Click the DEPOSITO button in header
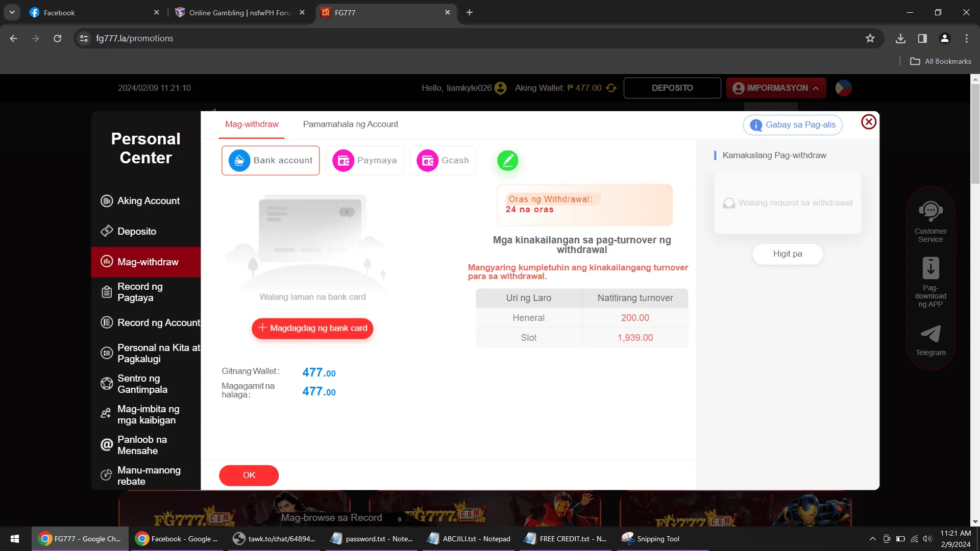This screenshot has height=551, width=980. pos(672,88)
